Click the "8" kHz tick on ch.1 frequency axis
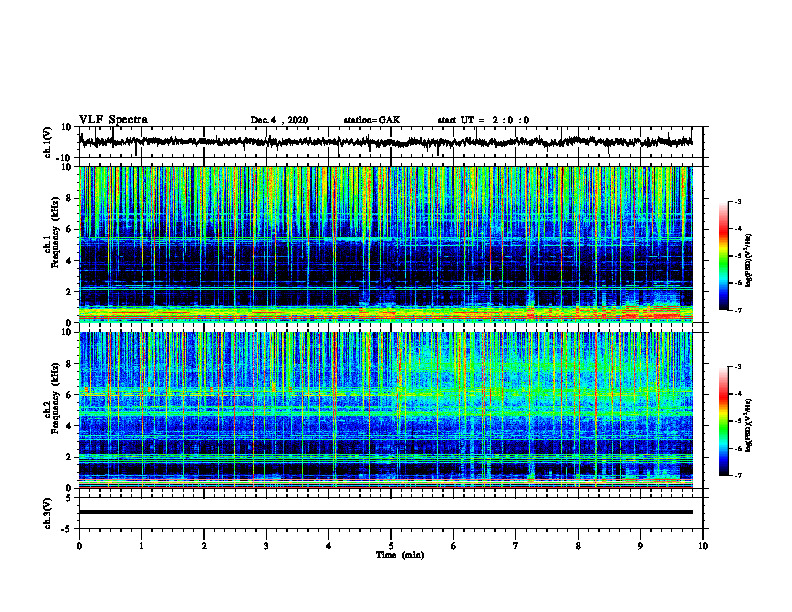Screen dimensions: 792x612 [x=69, y=198]
